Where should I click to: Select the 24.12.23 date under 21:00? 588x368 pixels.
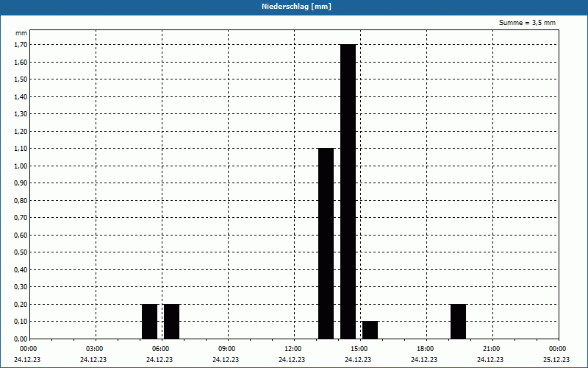tap(490, 360)
